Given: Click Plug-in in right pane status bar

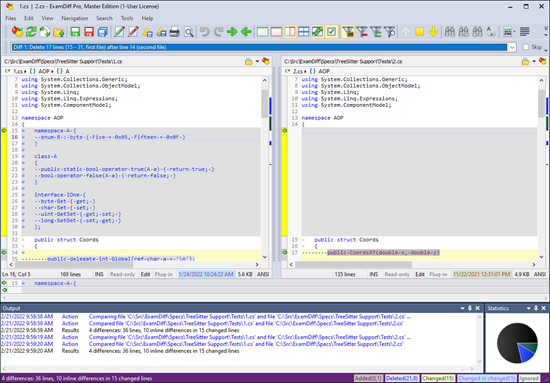Looking at the screenshot, I should coord(438,274).
